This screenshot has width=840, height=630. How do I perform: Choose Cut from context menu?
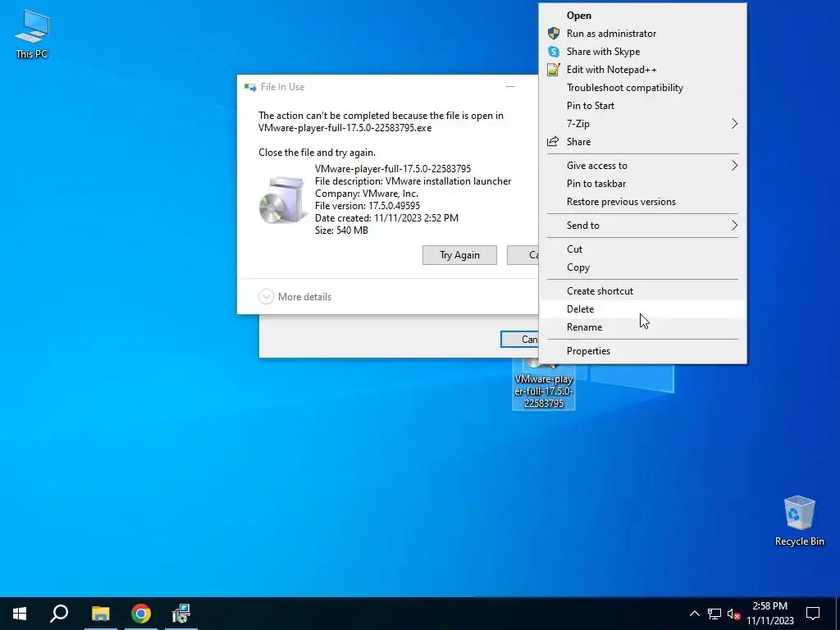(x=642, y=249)
